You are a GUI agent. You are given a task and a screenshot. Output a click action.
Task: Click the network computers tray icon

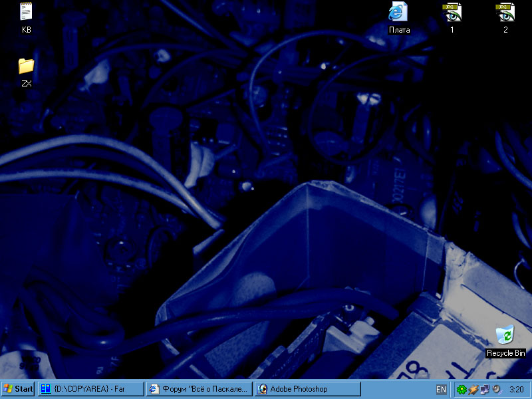click(485, 389)
